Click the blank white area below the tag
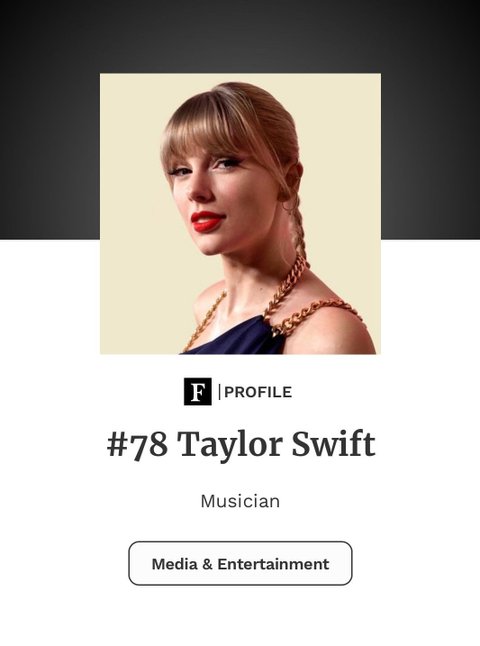Viewport: 480px width, 646px height. (240, 616)
